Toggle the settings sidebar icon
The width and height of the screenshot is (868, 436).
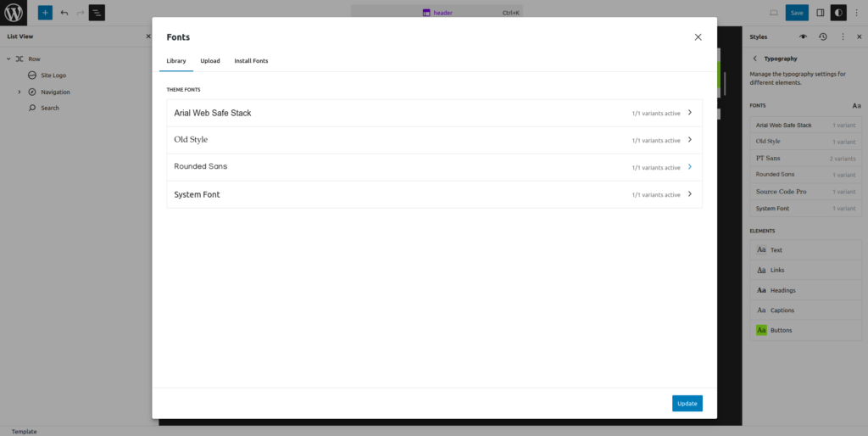click(821, 13)
